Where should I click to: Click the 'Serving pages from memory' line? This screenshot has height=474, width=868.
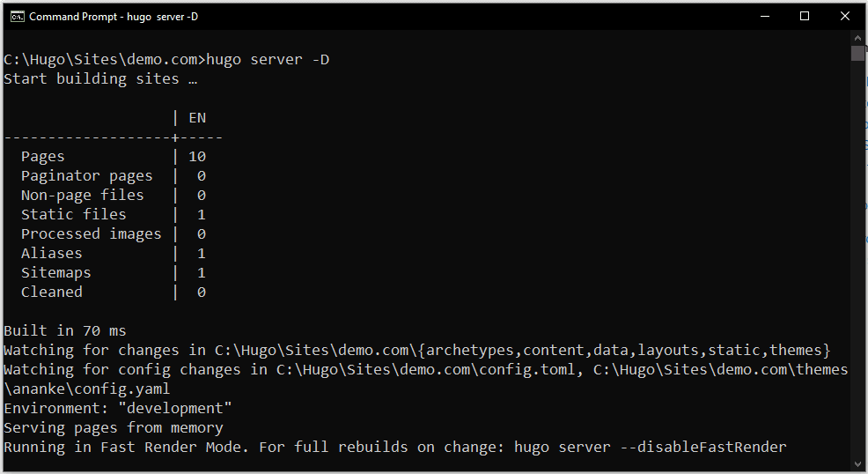click(113, 427)
